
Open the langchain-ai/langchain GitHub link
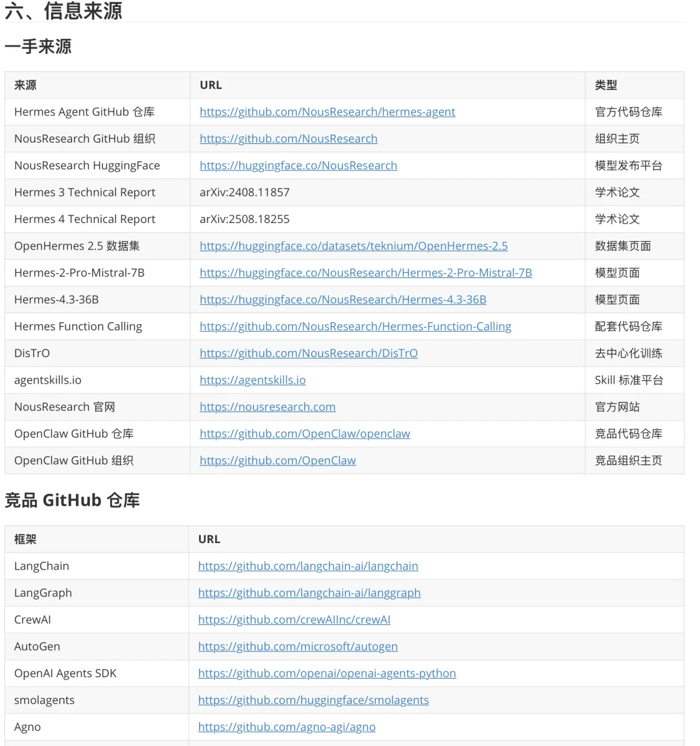click(308, 566)
